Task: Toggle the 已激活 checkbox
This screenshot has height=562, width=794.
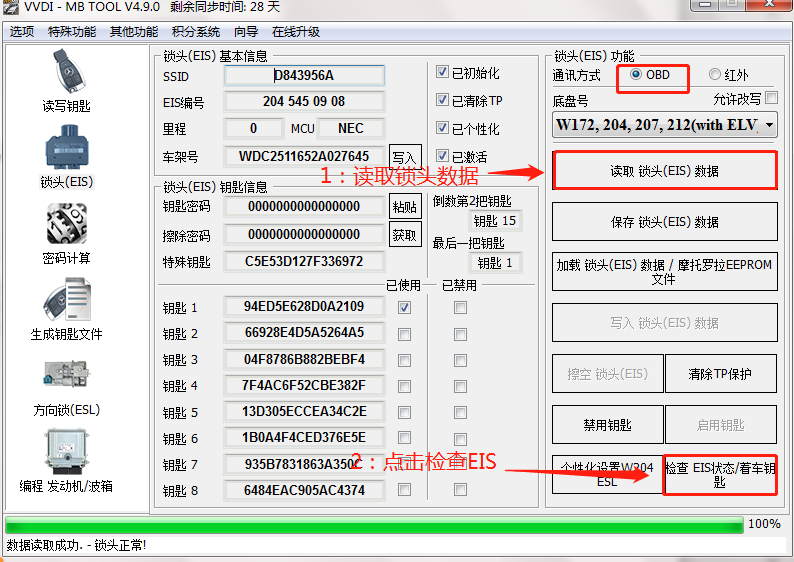Action: pos(442,155)
